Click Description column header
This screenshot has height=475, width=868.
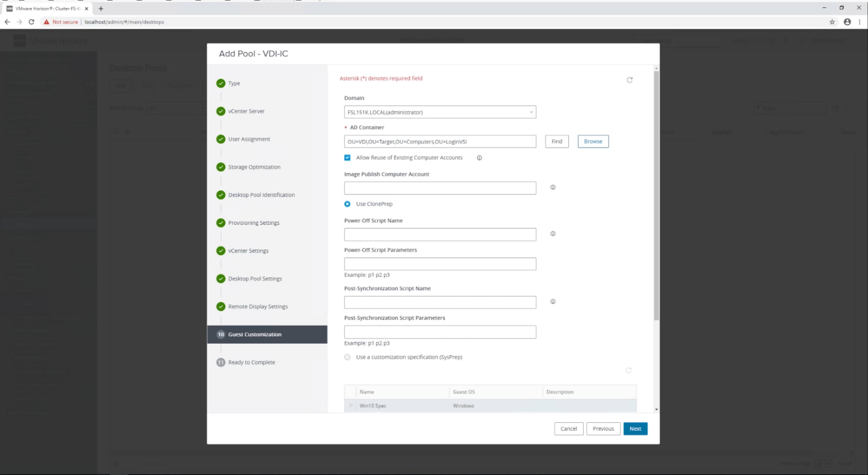(x=560, y=392)
